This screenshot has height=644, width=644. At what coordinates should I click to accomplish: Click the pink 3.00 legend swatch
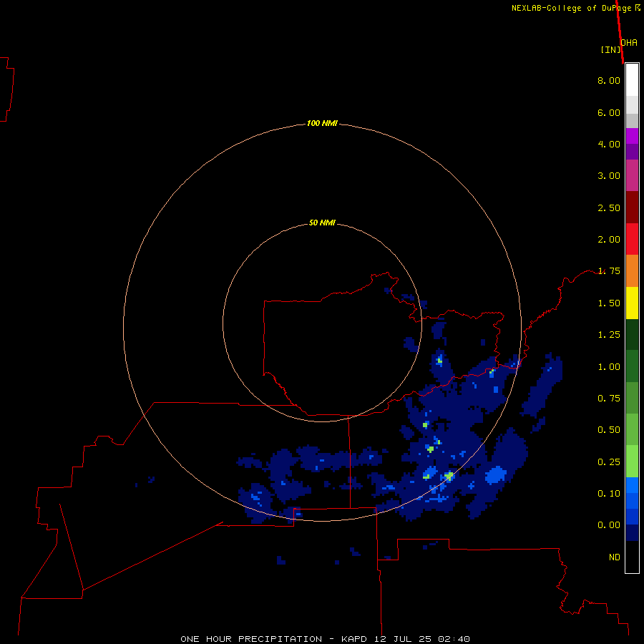coord(632,175)
